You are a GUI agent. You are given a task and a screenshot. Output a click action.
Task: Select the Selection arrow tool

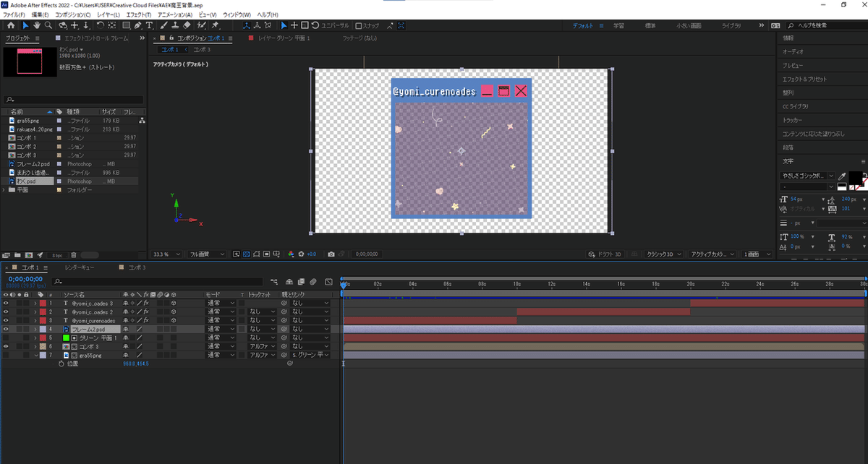[x=25, y=25]
